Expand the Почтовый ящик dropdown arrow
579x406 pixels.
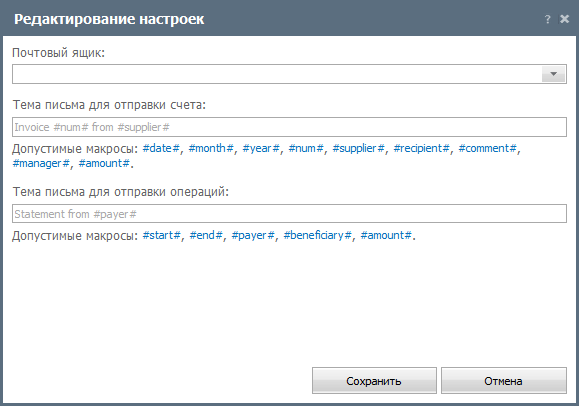[x=553, y=74]
